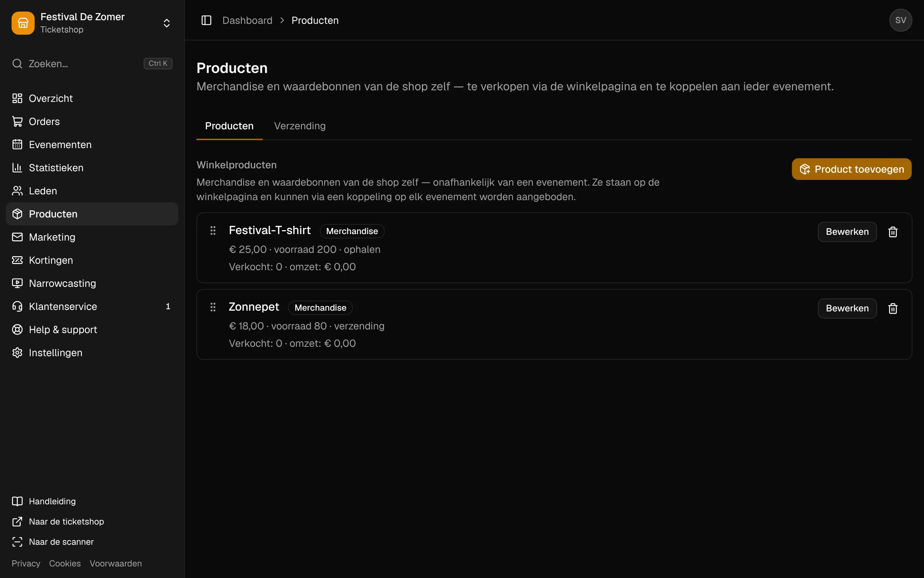Grab the Festival-T-shirt drag handle
Viewport: 924px width, 578px height.
[213, 230]
